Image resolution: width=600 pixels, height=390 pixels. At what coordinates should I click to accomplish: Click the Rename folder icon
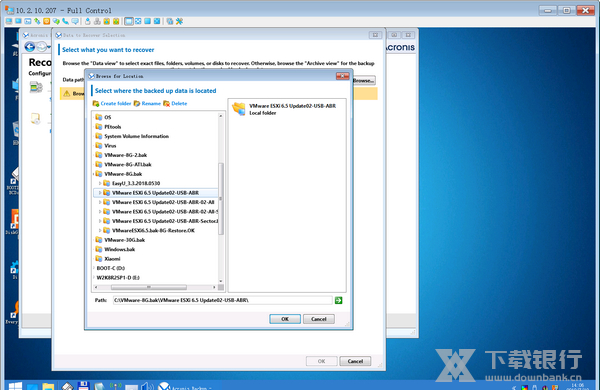pos(137,104)
